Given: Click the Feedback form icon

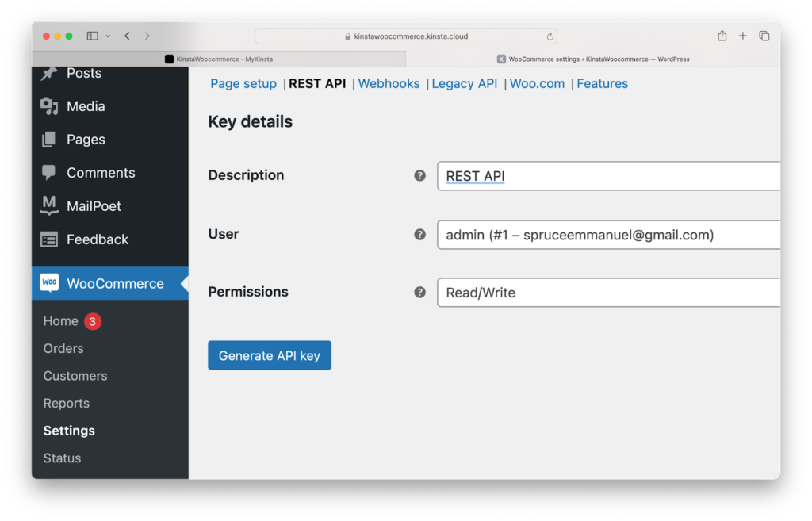Looking at the screenshot, I should tap(49, 239).
